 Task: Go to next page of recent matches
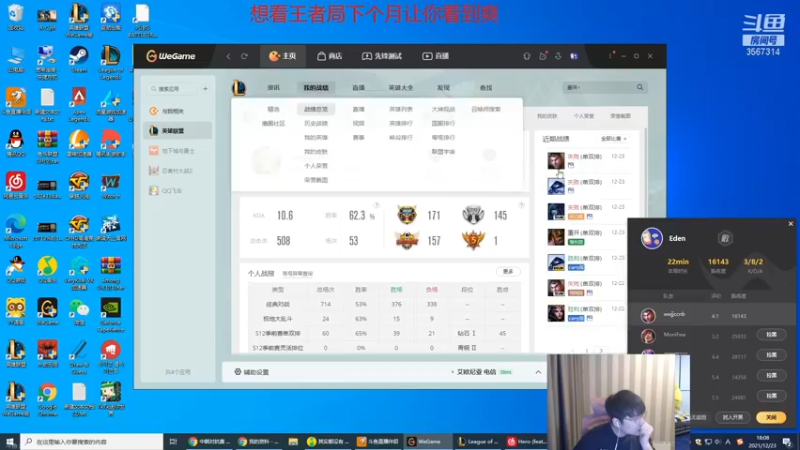[601, 351]
